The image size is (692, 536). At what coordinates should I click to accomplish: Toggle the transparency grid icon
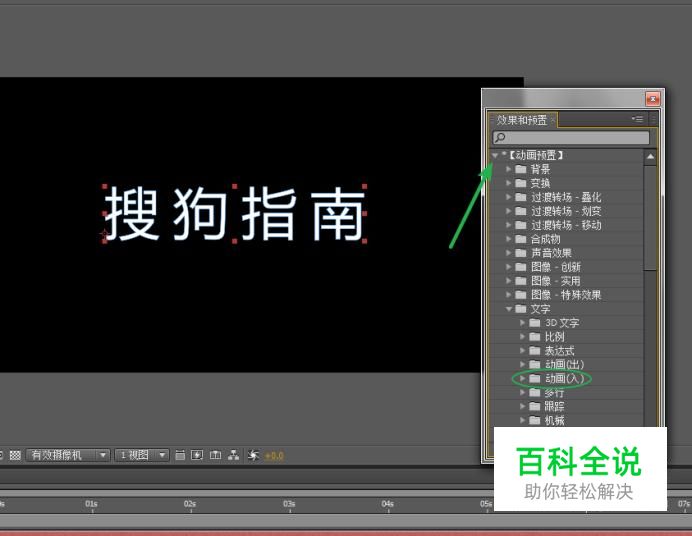(x=15, y=455)
